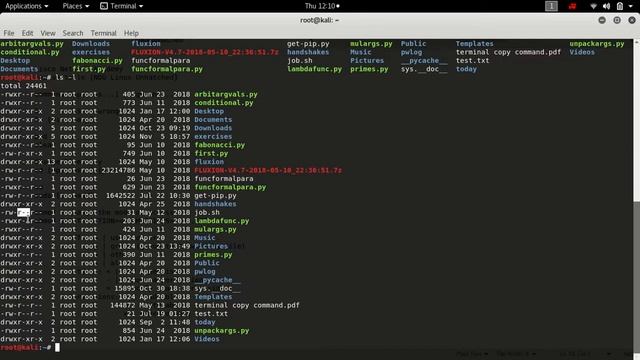Click 'terminal copy command.pdf' in long listing
The image size is (640, 360).
tap(247, 305)
